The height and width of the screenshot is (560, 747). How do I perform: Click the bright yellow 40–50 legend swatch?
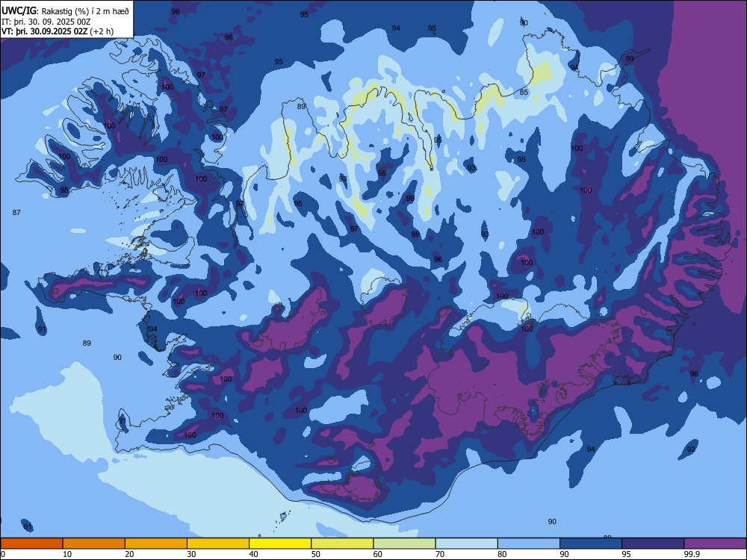coord(280,544)
